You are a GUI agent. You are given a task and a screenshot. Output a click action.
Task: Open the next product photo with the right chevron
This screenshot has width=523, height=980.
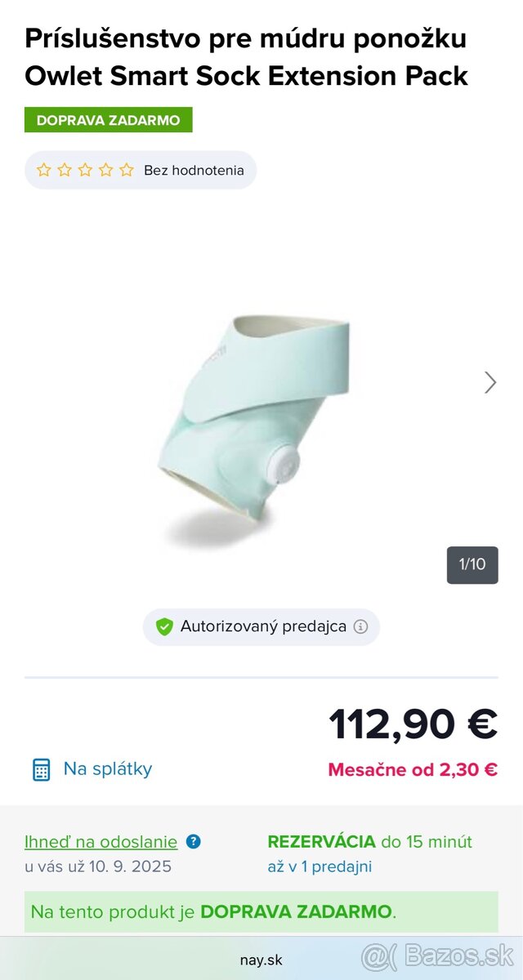pyautogui.click(x=489, y=382)
